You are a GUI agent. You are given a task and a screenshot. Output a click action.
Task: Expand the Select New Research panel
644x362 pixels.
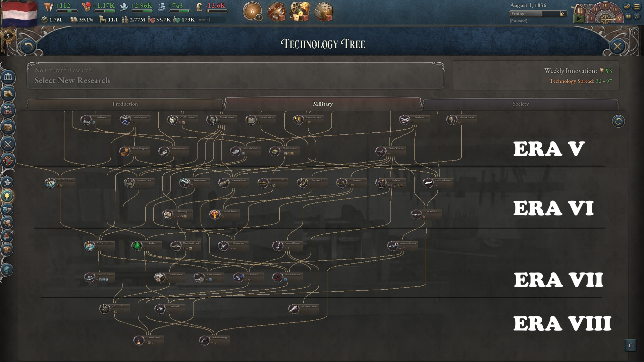coord(235,76)
